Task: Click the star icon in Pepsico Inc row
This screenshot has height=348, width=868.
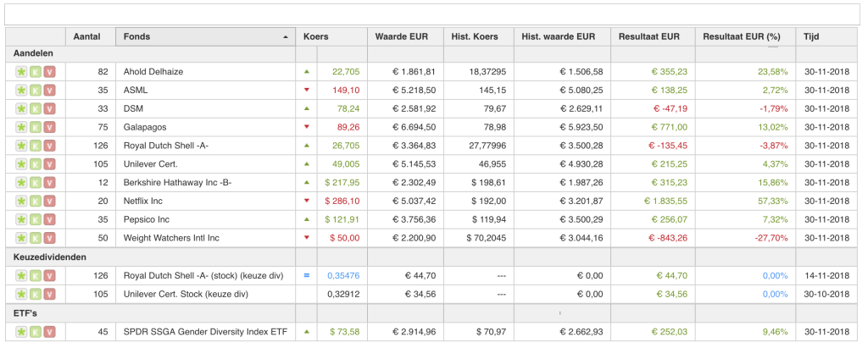Action: tap(21, 219)
